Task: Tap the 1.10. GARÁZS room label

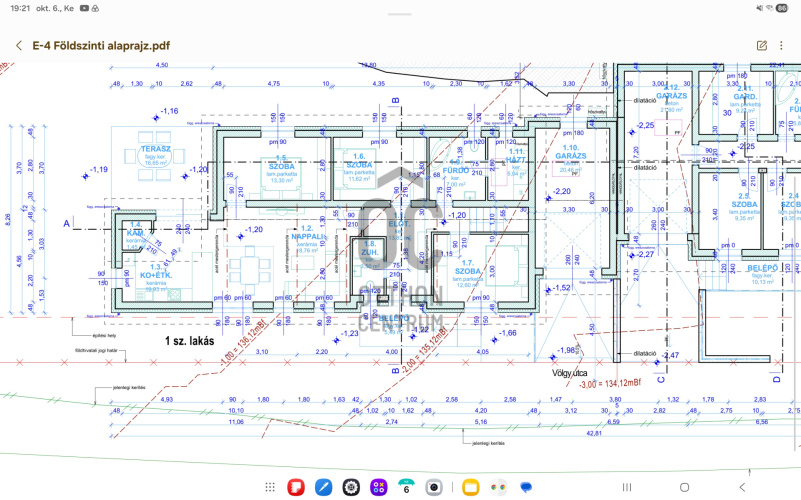Action: pos(571,152)
